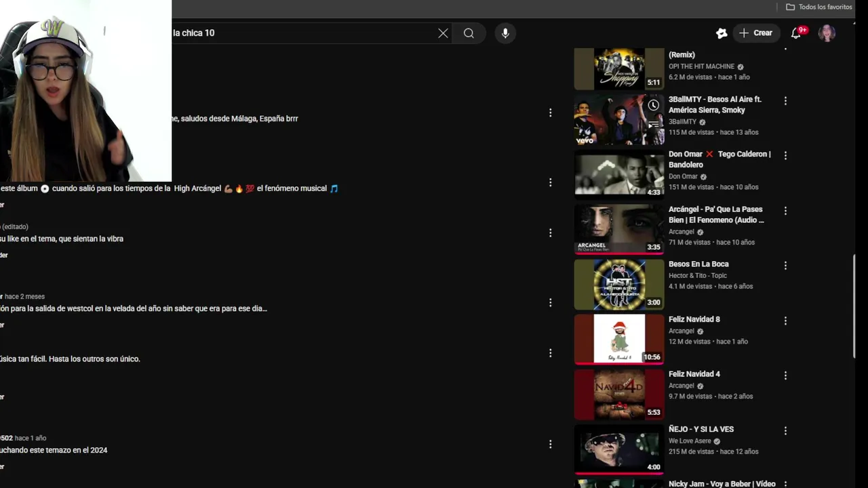Go to Hector & Tito - Topic channel

pyautogui.click(x=698, y=276)
